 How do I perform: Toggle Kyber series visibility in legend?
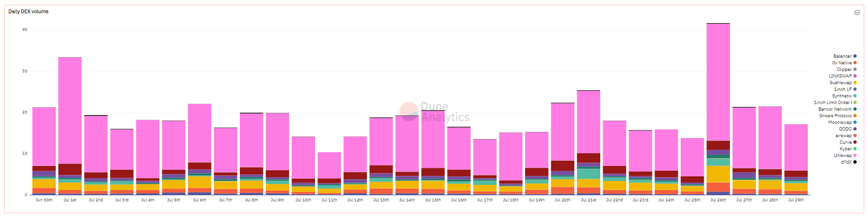[x=845, y=149]
